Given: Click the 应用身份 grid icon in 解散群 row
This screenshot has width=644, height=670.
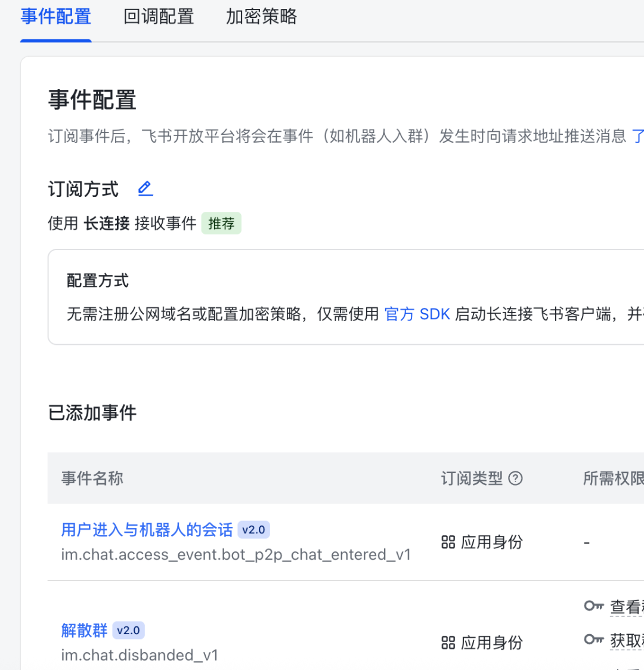Looking at the screenshot, I should tap(448, 643).
